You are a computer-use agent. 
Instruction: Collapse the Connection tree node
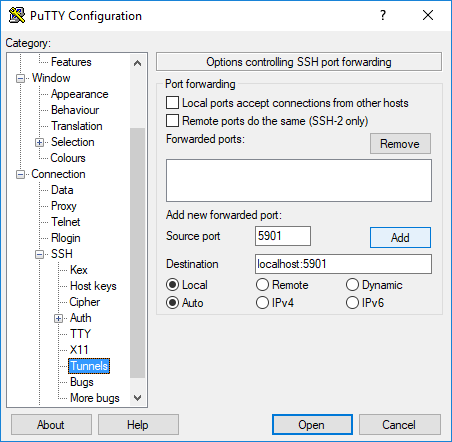pos(21,175)
